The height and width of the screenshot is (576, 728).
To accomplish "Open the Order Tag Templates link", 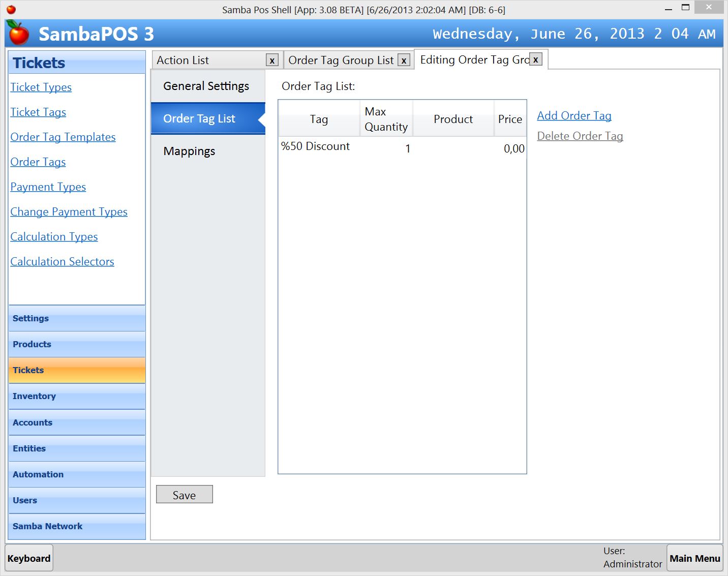I will [63, 137].
